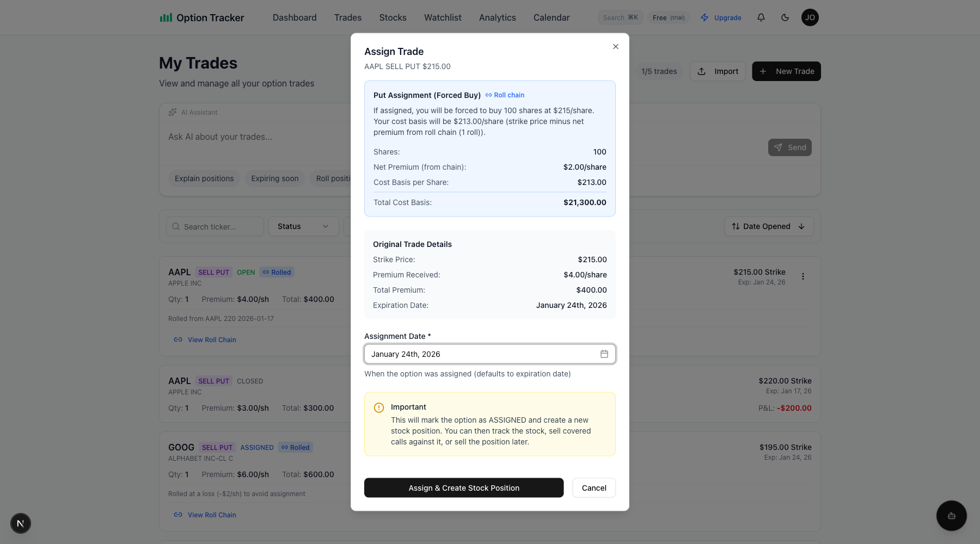
Task: Click the AI Assistant sparkle icon
Action: 172,112
